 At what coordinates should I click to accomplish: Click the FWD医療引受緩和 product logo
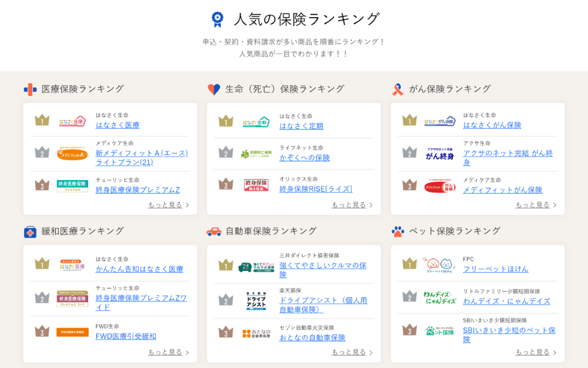pyautogui.click(x=72, y=332)
